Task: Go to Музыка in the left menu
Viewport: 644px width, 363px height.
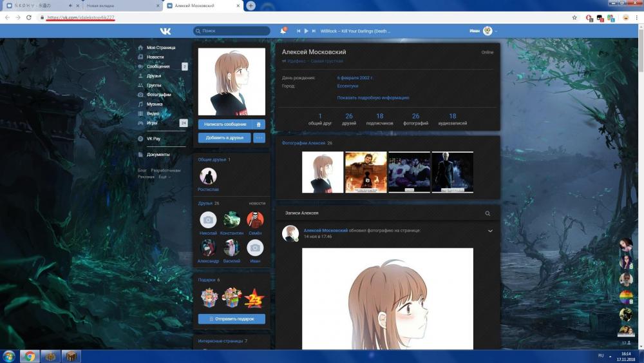Action: point(155,104)
